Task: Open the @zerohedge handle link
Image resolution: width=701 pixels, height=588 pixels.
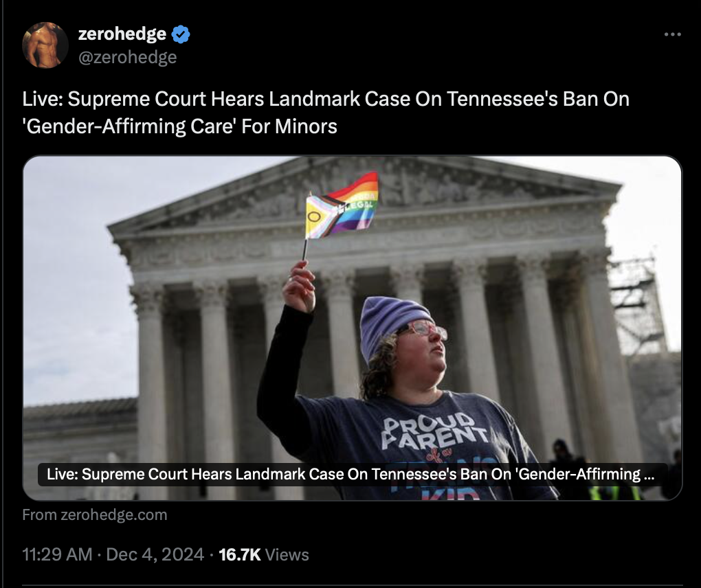Action: pyautogui.click(x=127, y=57)
